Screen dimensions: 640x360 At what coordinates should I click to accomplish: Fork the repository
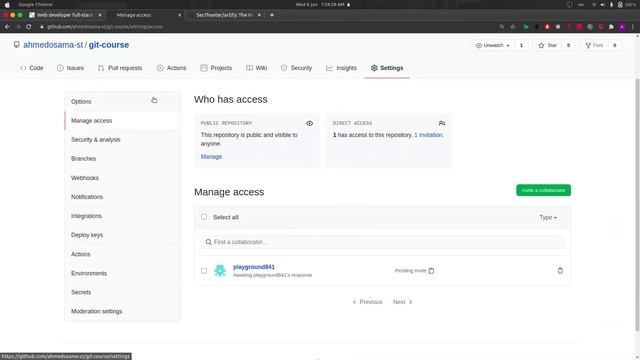coord(594,45)
